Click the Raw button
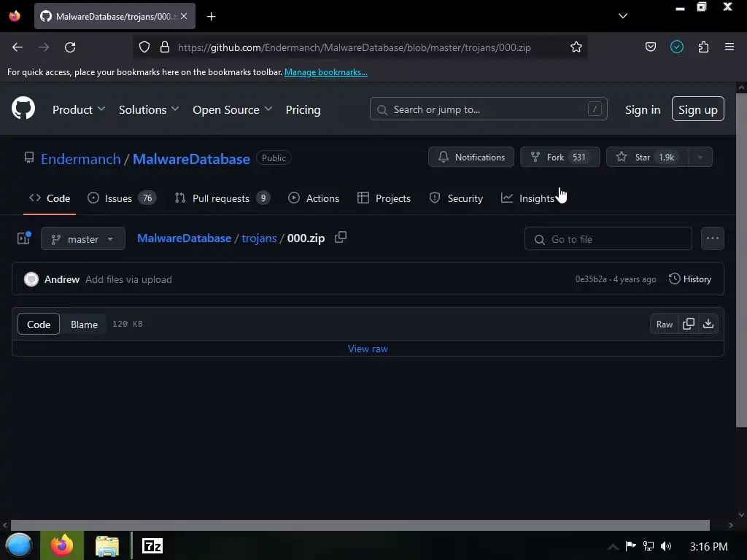 tap(664, 324)
